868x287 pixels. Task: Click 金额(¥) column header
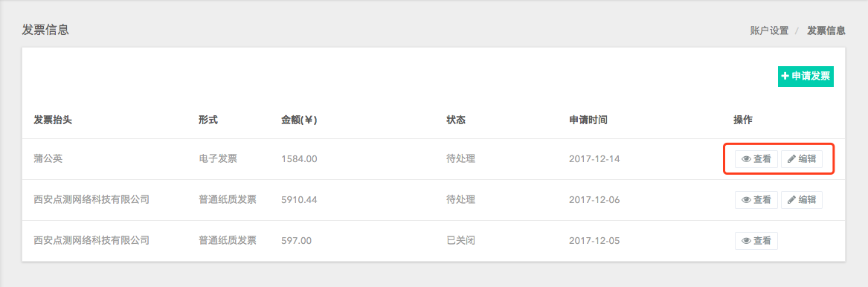pos(299,120)
